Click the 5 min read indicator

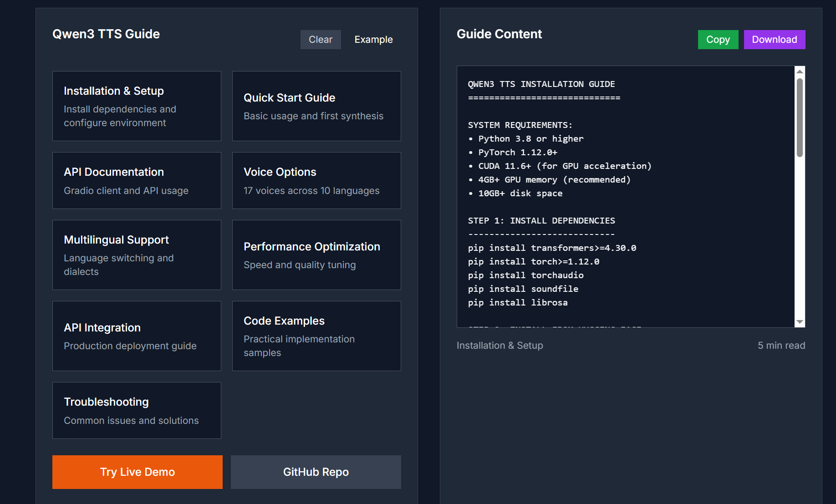(781, 346)
